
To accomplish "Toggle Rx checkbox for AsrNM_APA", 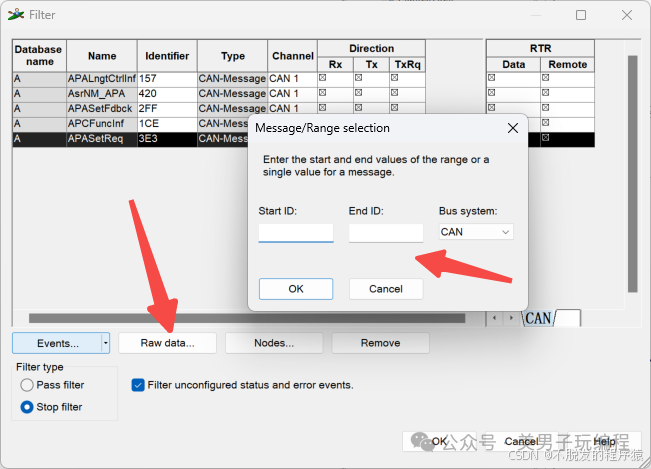I will [x=323, y=93].
